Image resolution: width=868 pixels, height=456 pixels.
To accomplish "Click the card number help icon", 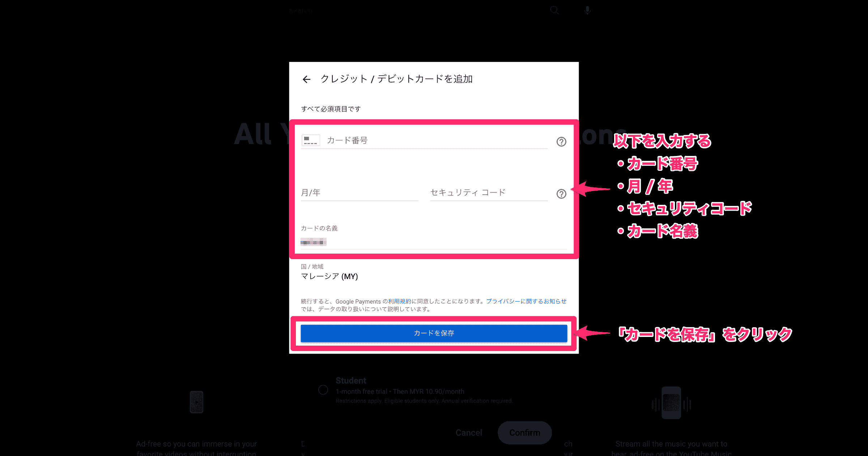I will 561,142.
